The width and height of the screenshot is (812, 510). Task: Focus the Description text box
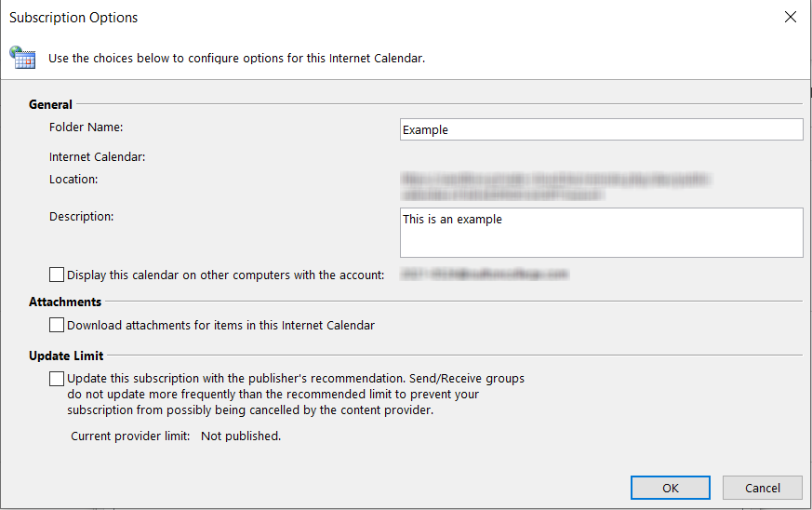coord(601,233)
